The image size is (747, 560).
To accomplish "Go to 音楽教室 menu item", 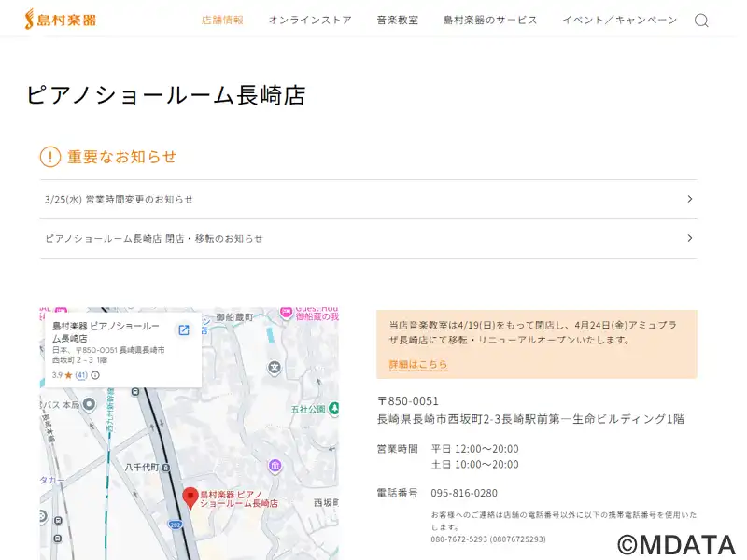I will [x=398, y=20].
